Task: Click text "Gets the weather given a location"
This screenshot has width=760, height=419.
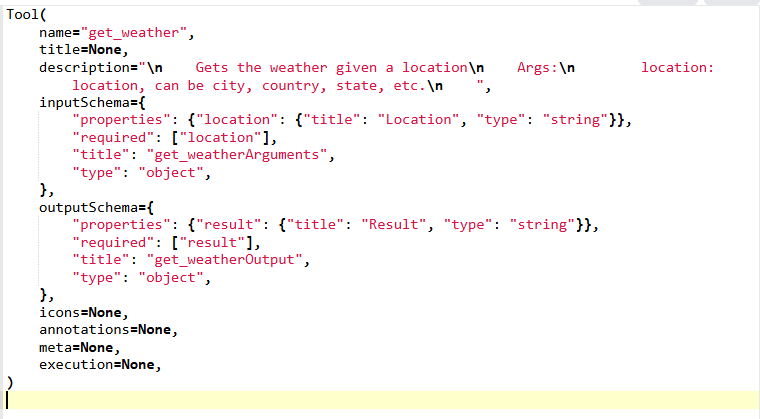Action: coord(331,67)
